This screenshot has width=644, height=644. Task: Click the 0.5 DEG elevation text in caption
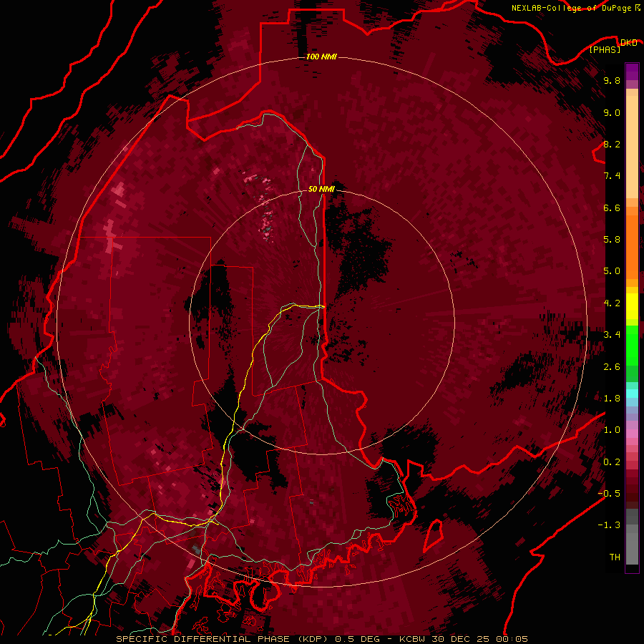click(356, 639)
